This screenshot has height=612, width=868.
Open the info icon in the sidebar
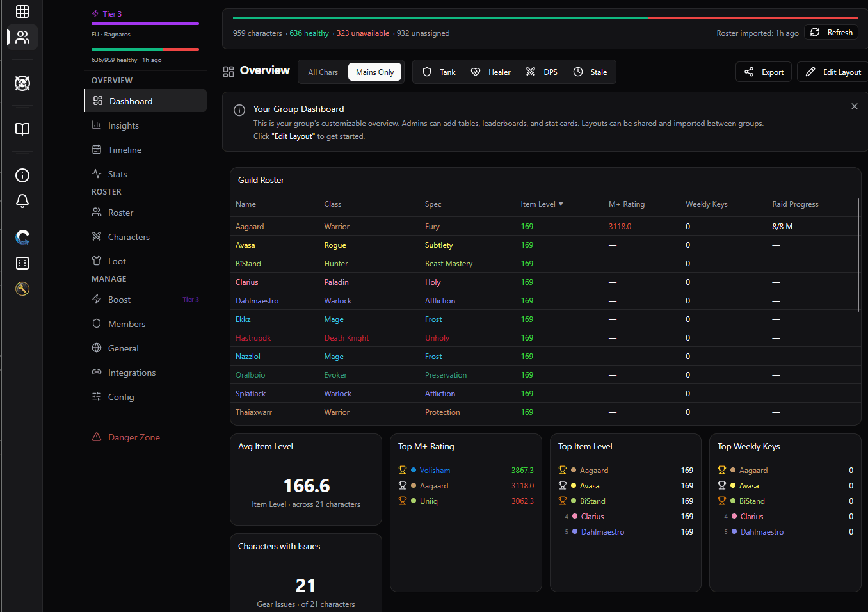(22, 175)
